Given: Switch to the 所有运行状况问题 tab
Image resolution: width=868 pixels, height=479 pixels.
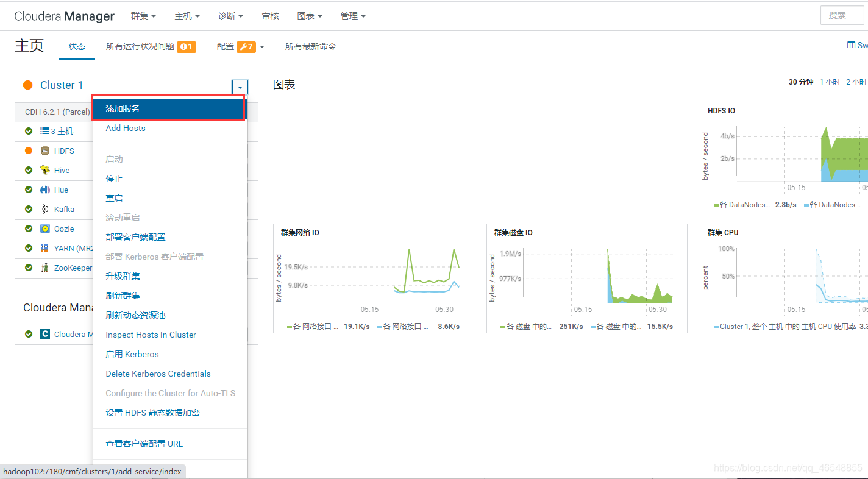Looking at the screenshot, I should [x=140, y=46].
